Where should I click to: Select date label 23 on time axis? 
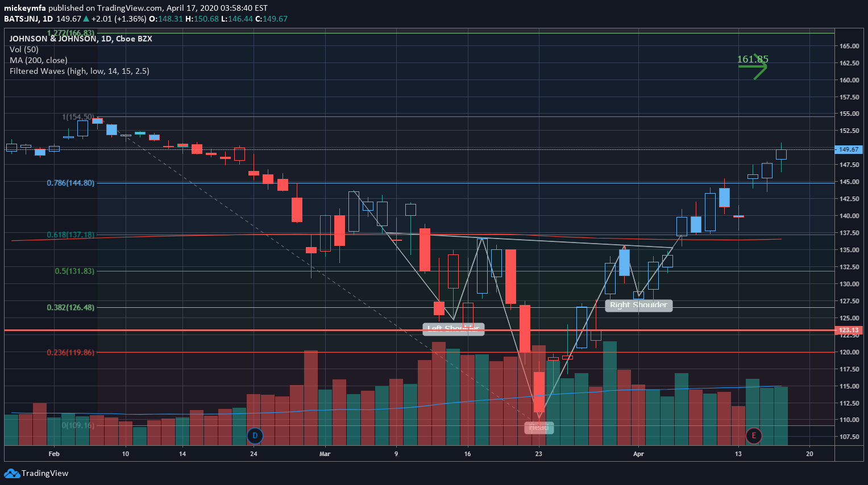[538, 454]
